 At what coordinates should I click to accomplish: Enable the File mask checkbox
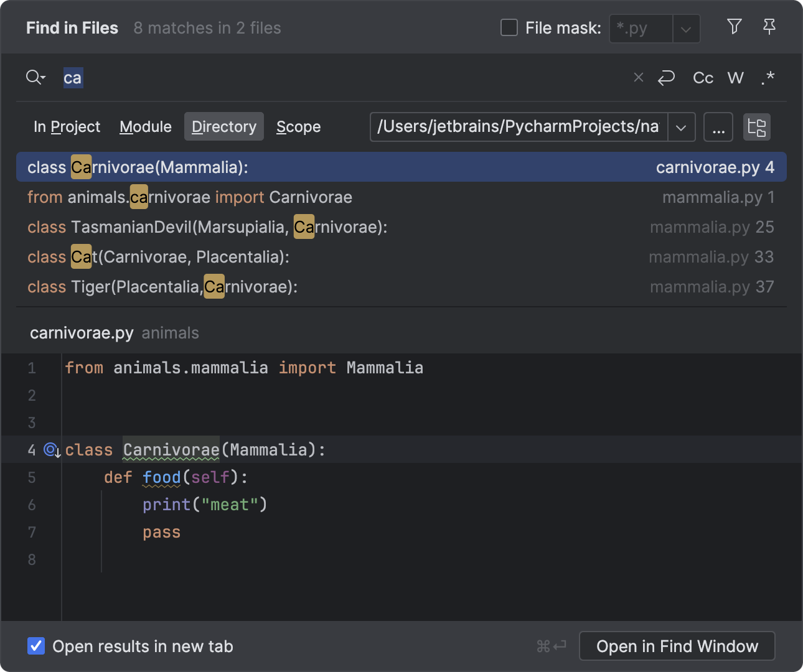pos(509,27)
